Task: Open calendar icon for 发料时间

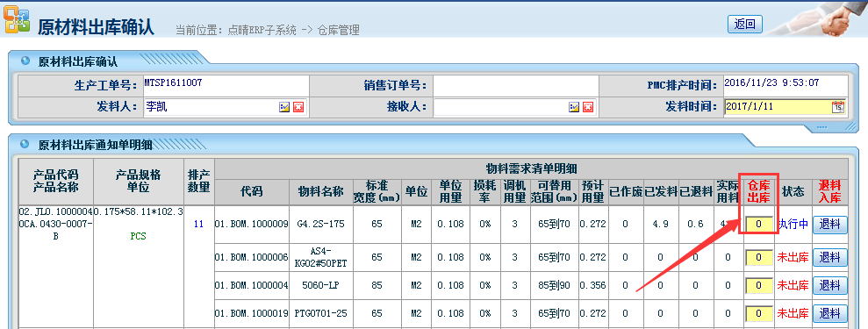Action: [838, 107]
